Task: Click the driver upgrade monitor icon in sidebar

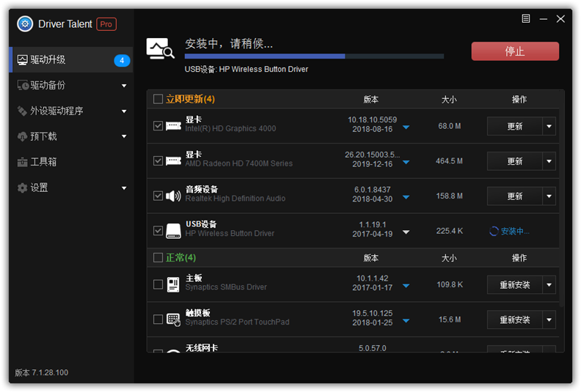Action: tap(22, 60)
